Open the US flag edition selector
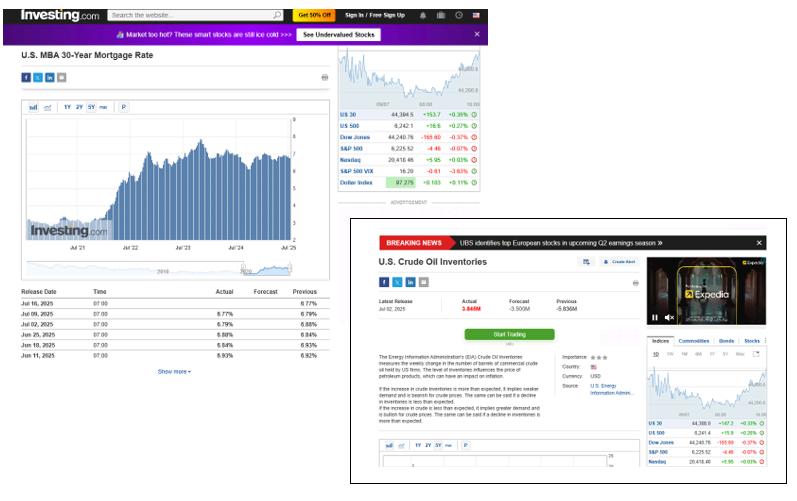Viewport: 797px width, 501px height. coord(476,15)
